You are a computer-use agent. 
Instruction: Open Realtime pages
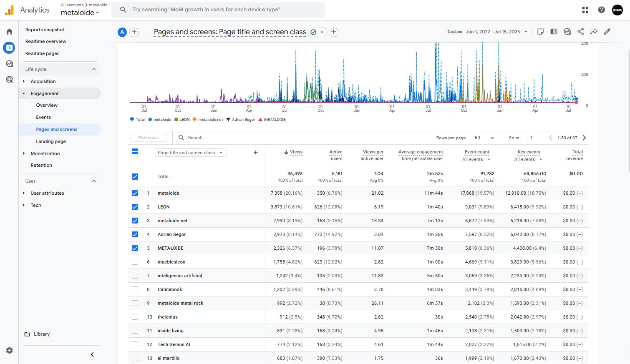pos(42,53)
